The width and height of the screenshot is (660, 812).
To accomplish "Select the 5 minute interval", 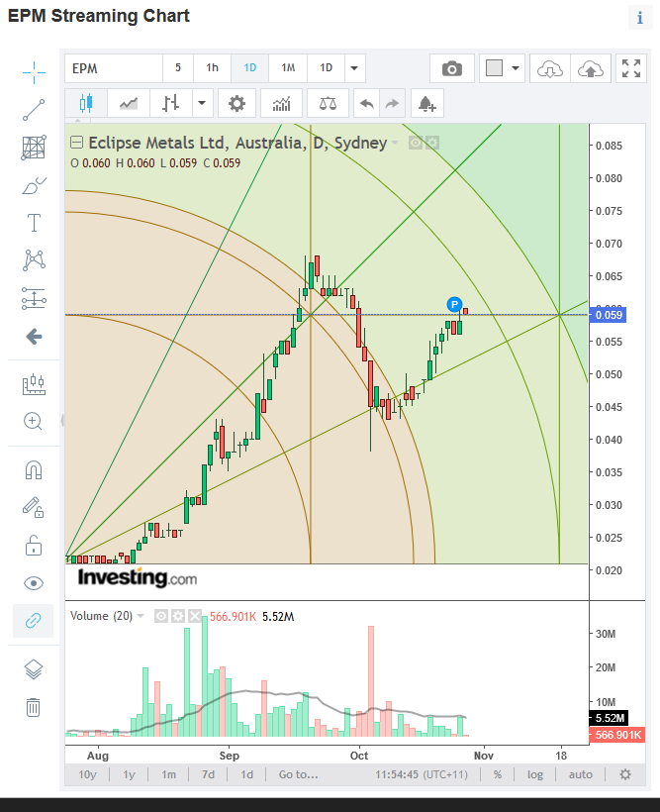I will (x=178, y=68).
